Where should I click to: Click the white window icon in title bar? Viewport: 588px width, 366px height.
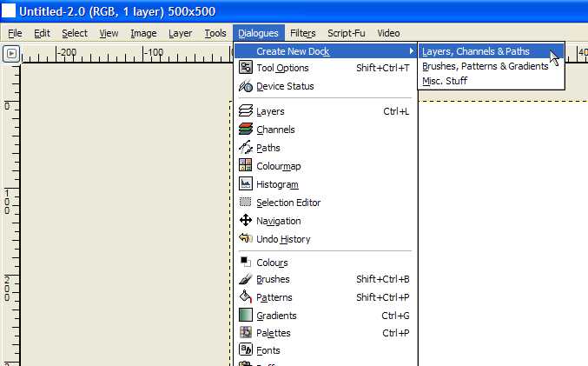(9, 11)
